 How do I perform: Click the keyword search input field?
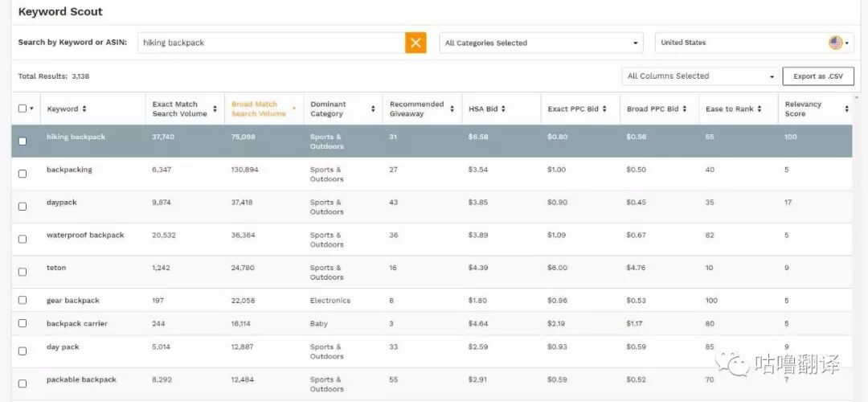272,43
